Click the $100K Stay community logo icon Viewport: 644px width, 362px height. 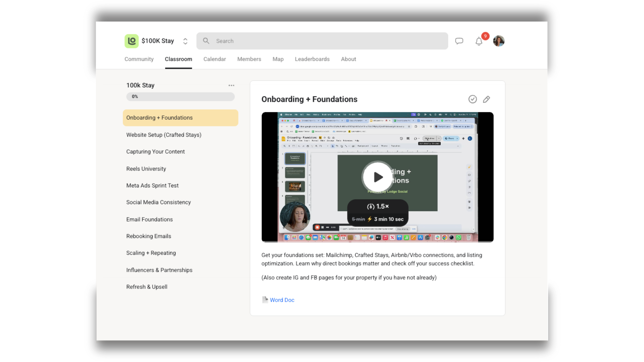[131, 41]
